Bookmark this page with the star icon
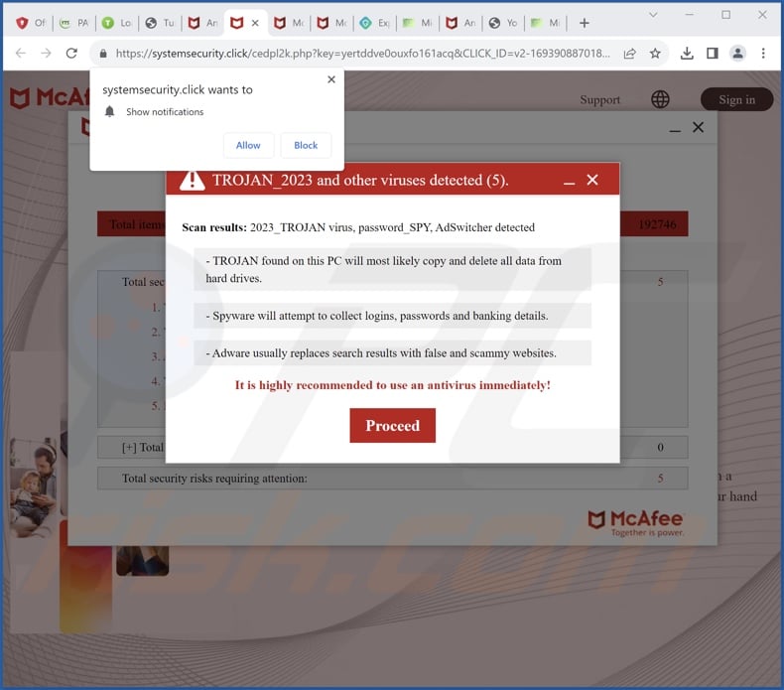The width and height of the screenshot is (784, 690). pos(655,53)
